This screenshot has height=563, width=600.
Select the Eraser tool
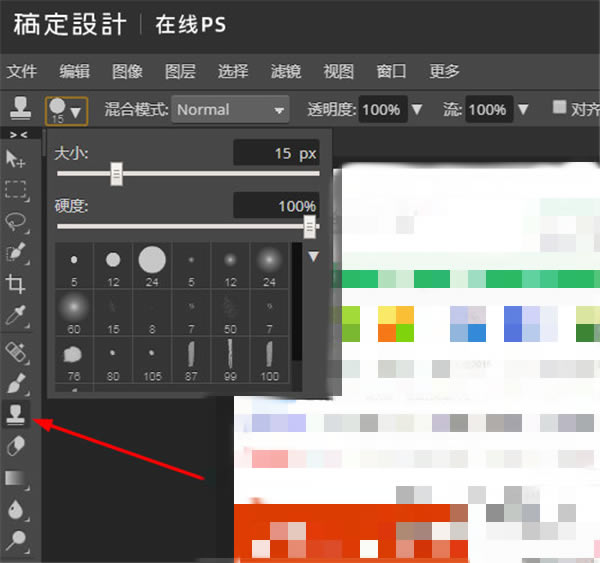coord(16,446)
